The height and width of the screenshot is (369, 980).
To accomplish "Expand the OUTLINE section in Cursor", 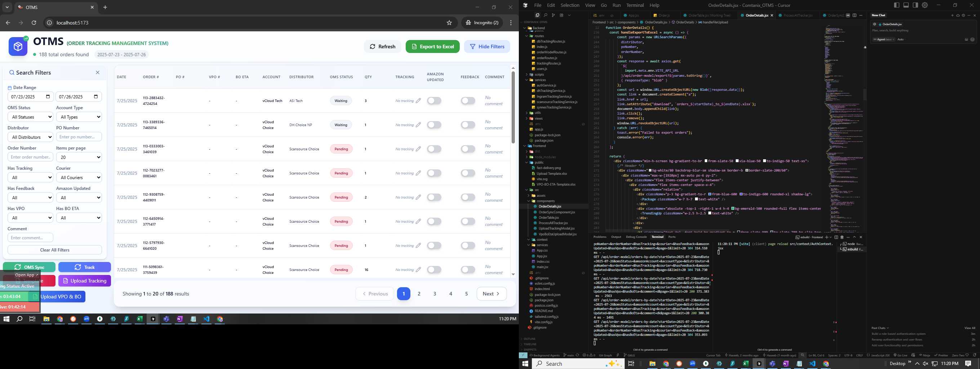I will [530, 339].
